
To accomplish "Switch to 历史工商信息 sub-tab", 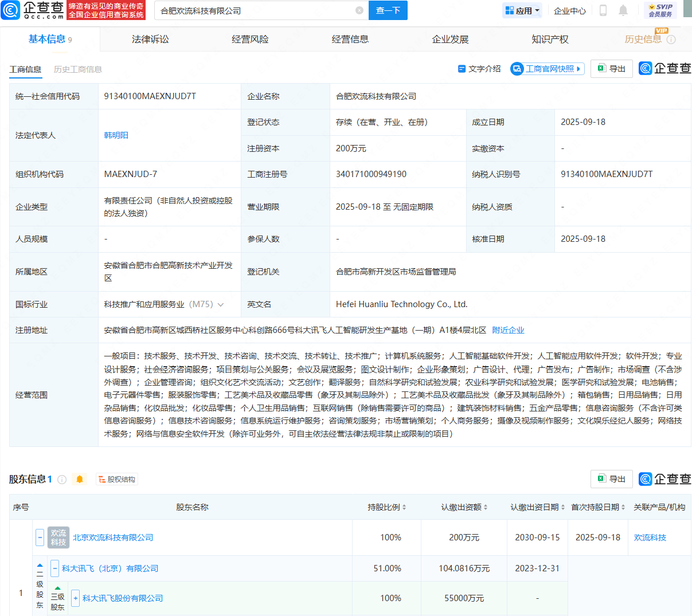I will [77, 69].
